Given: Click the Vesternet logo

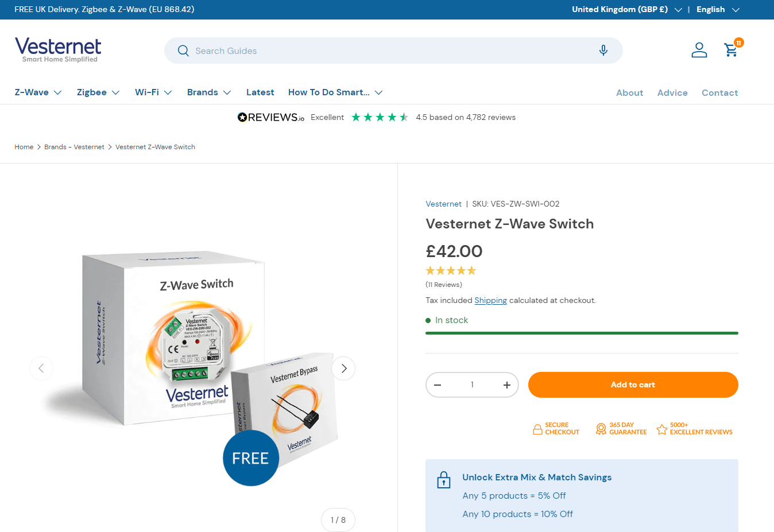Looking at the screenshot, I should coord(57,50).
